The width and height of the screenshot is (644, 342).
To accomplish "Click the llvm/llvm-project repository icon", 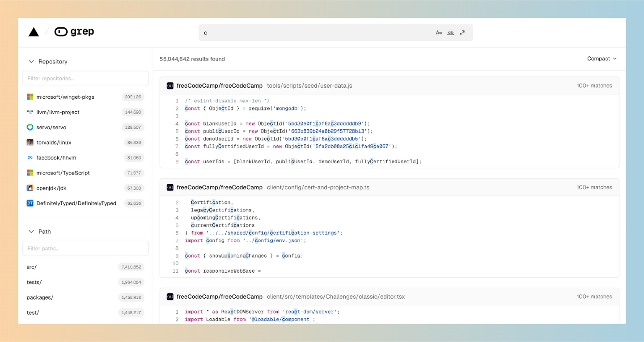I will point(30,112).
